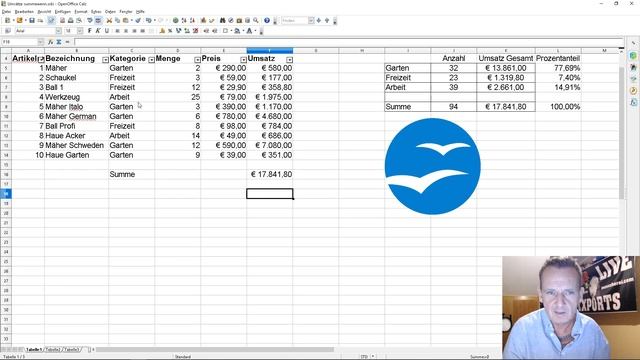Viewport: 640px width, 360px height.
Task: Insert a chart icon
Action: point(203,20)
